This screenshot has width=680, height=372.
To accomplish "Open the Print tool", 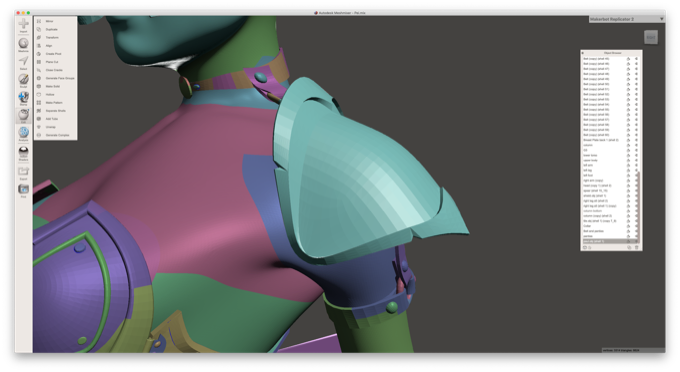I will (23, 190).
